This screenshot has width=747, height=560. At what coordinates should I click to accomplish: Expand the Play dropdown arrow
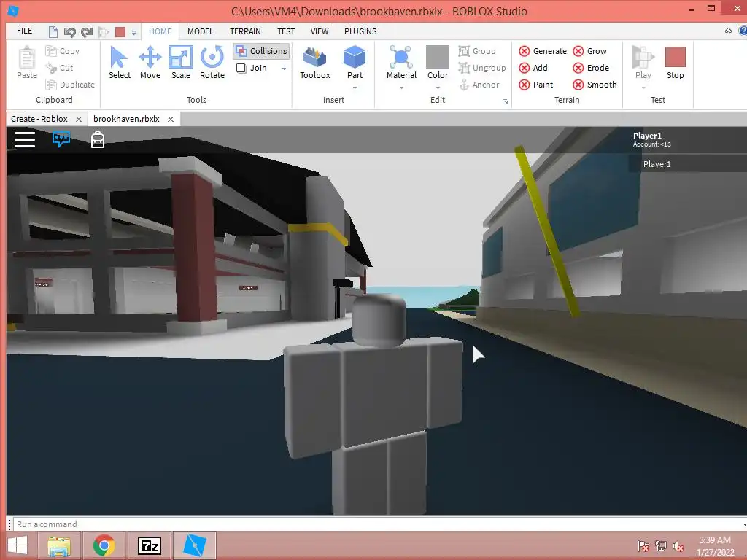(x=643, y=87)
